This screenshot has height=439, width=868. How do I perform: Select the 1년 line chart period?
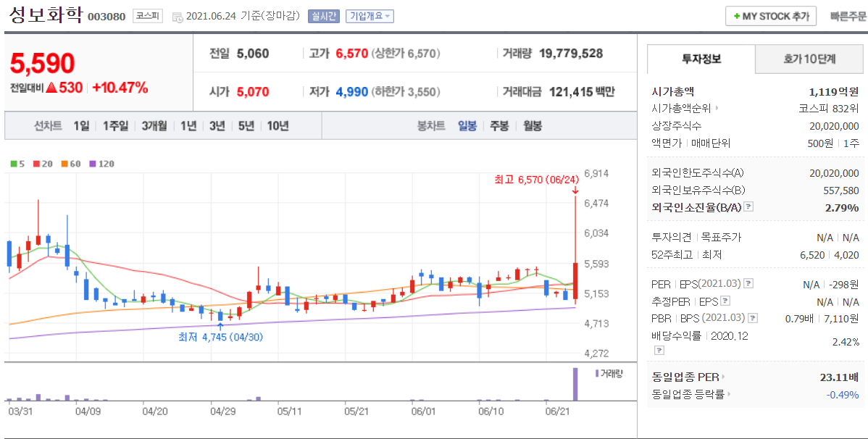(188, 126)
